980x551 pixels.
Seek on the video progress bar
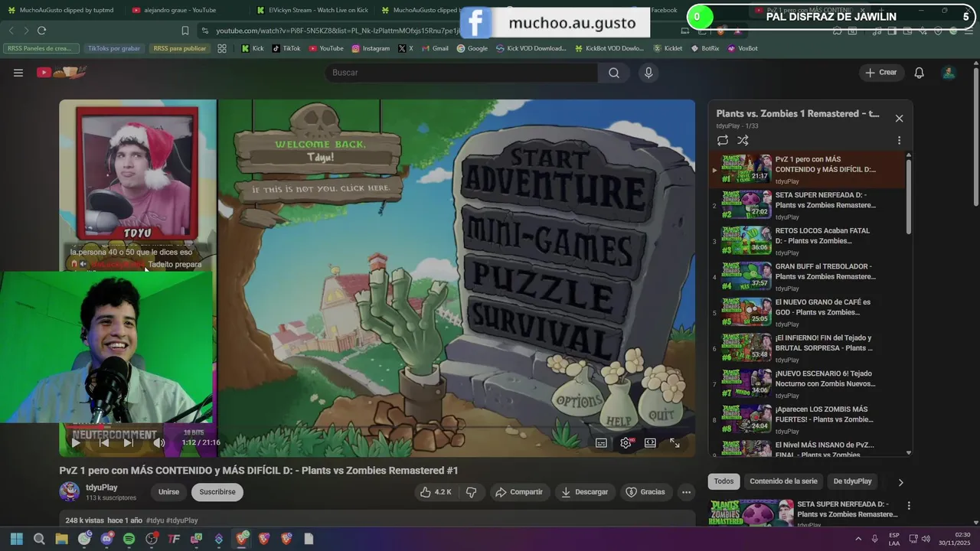pos(377,427)
